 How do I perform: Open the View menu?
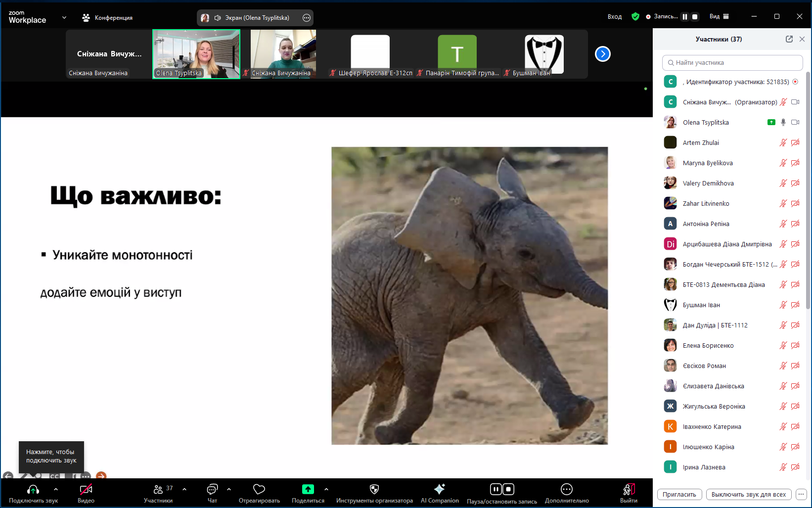(719, 16)
